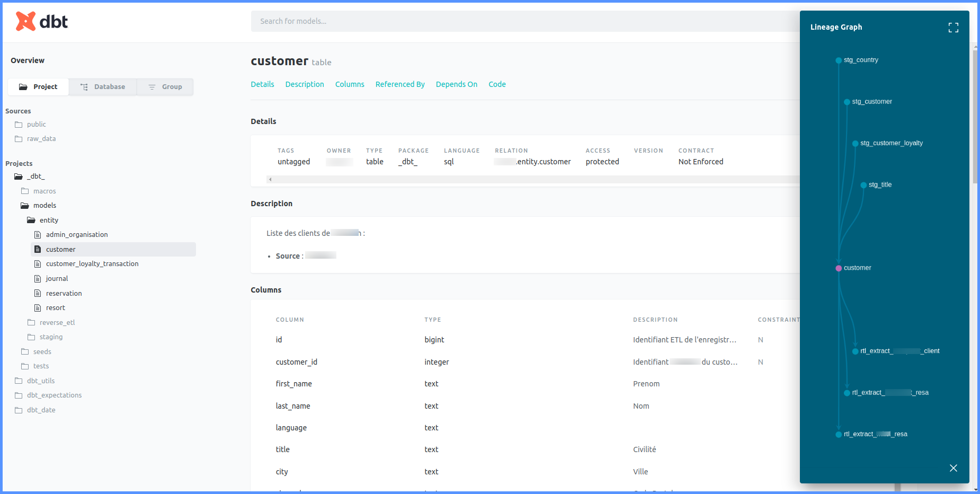Expand the raw_data source folder
The image size is (980, 494).
(41, 139)
